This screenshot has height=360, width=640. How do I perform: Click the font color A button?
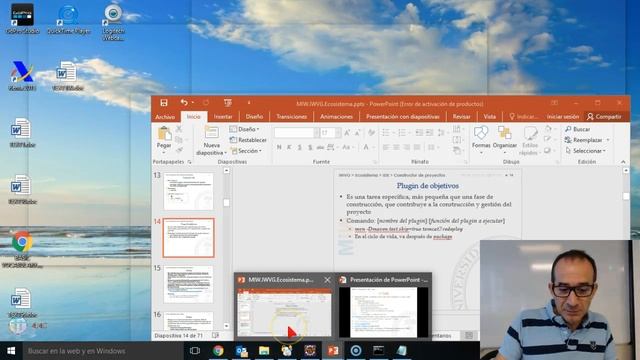[366, 147]
